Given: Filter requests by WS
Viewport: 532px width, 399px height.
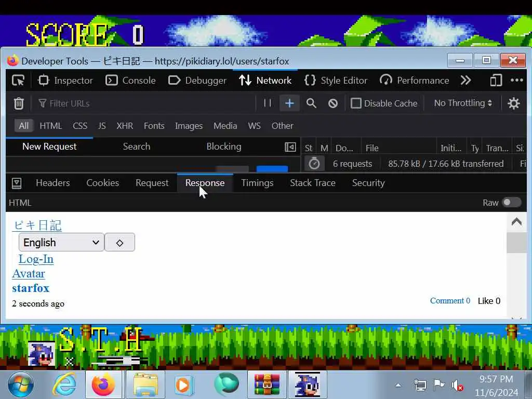Looking at the screenshot, I should point(254,126).
